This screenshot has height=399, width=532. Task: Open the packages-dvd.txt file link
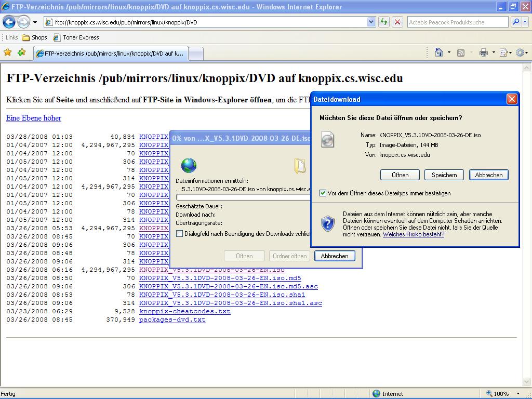pos(172,320)
